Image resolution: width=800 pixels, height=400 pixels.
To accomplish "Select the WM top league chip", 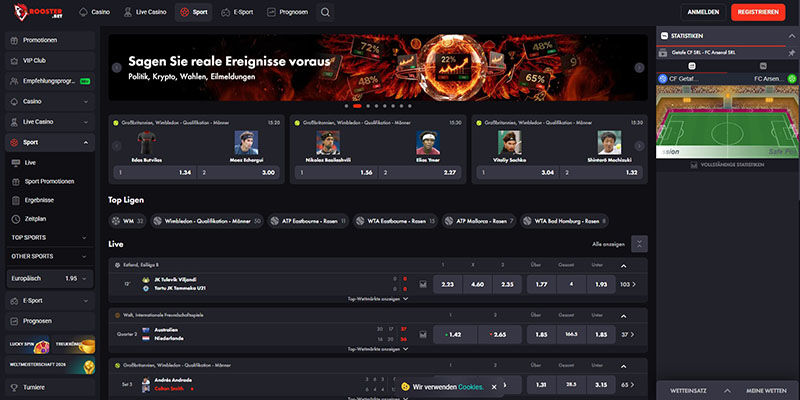I will tap(128, 221).
